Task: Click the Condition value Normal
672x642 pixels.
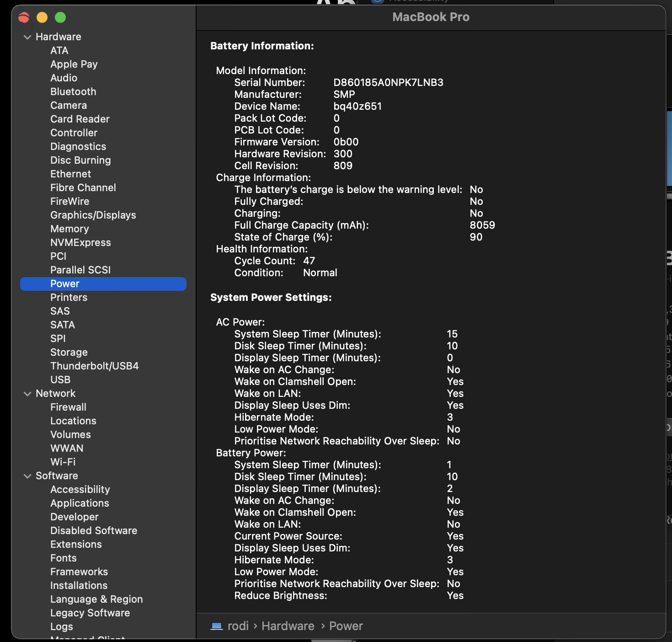Action: [x=320, y=273]
